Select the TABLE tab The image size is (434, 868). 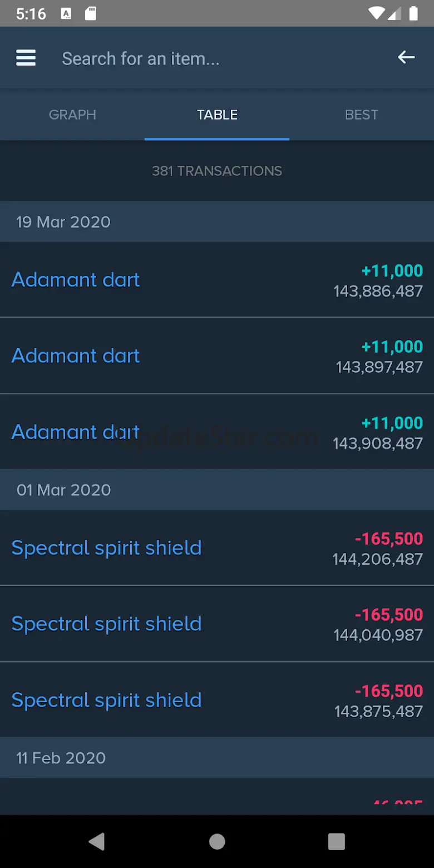coord(217,115)
